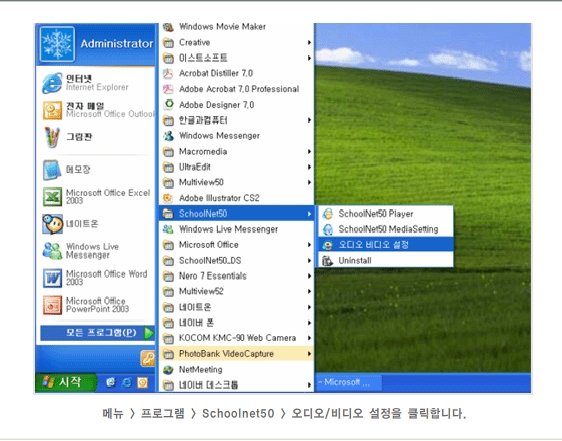Choose Windows Live Messenger in programs list
The image size is (562, 441).
236,229
